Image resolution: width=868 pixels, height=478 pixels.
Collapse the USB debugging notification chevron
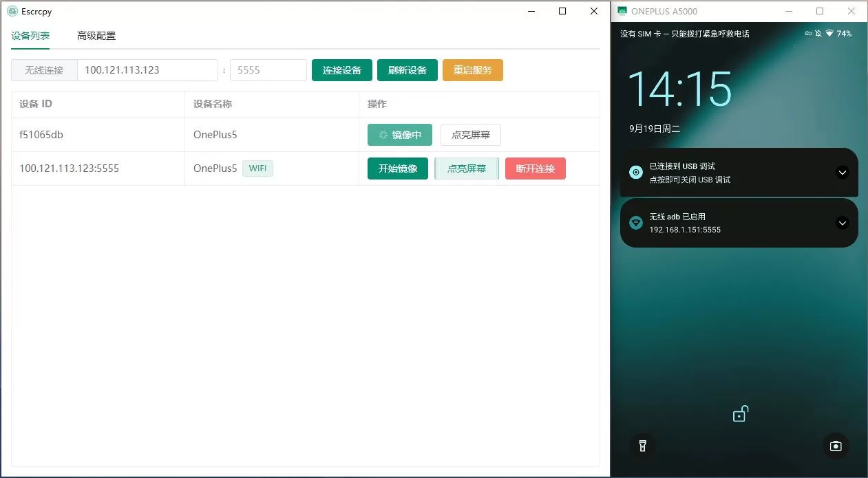click(x=843, y=173)
